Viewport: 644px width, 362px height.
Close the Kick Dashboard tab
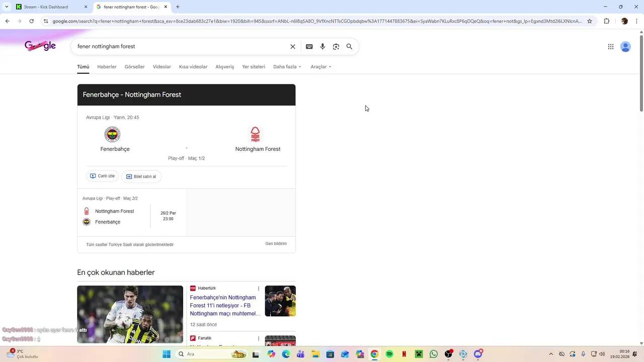(86, 7)
